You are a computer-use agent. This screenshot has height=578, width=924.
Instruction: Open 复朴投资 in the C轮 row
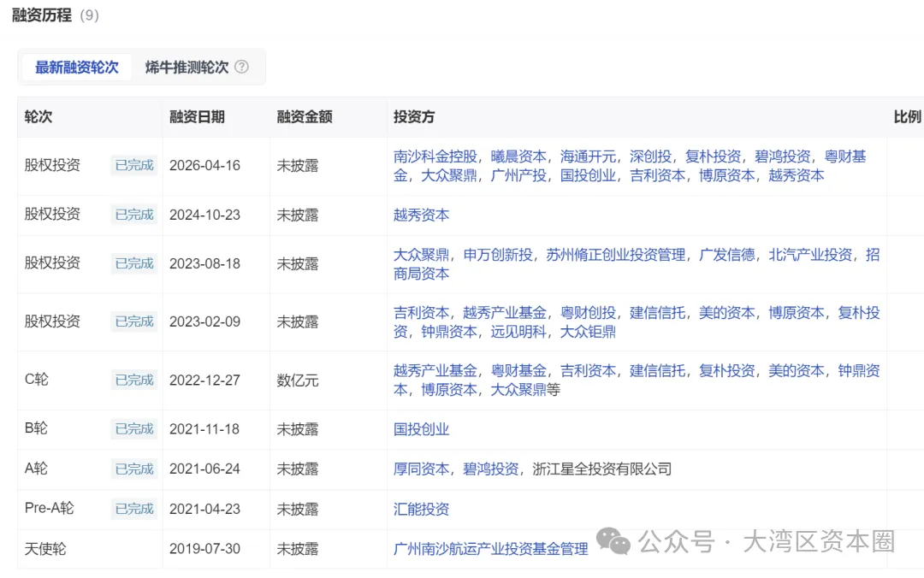726,370
